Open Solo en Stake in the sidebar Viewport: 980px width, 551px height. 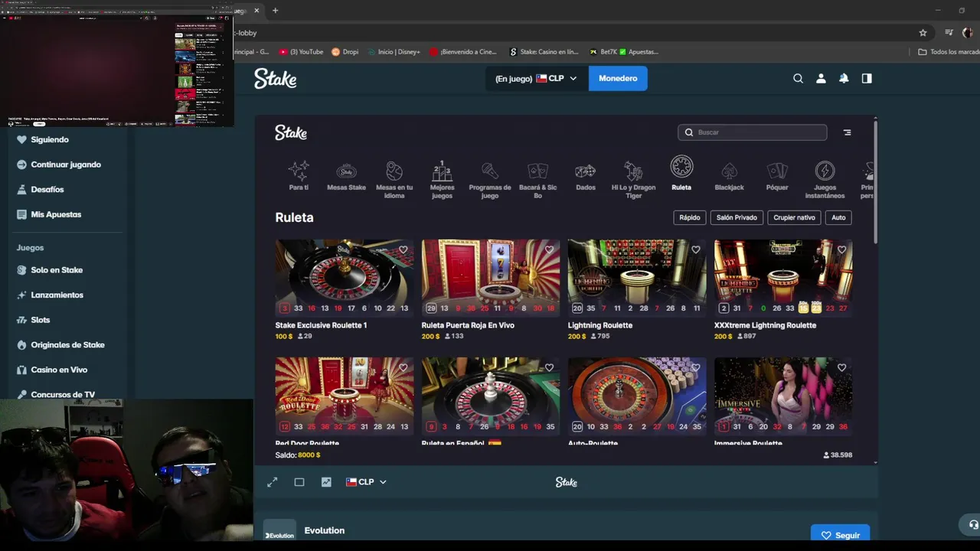tap(50, 270)
